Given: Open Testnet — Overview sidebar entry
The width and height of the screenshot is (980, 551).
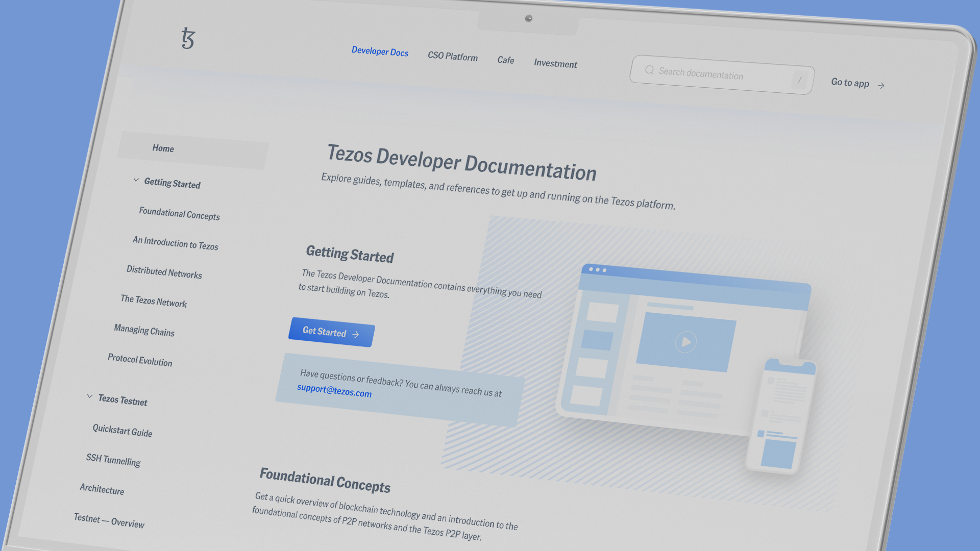Looking at the screenshot, I should [x=109, y=520].
